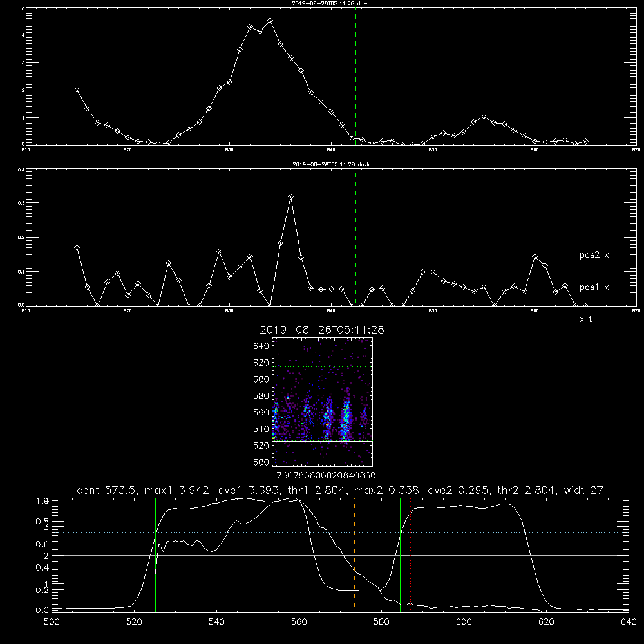Image resolution: width=644 pixels, height=644 pixels.
Task: Select the 'pos1 x' label
Action: point(594,287)
